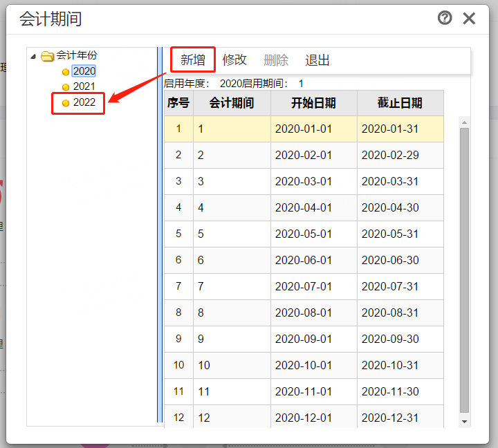Collapse the 会计年份 tree node

pos(33,56)
